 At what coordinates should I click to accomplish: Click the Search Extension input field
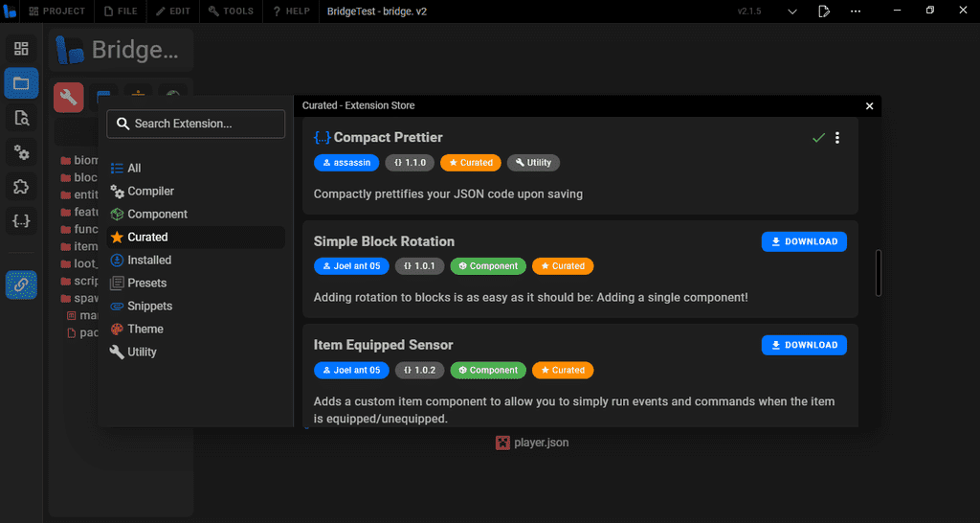[x=196, y=124]
